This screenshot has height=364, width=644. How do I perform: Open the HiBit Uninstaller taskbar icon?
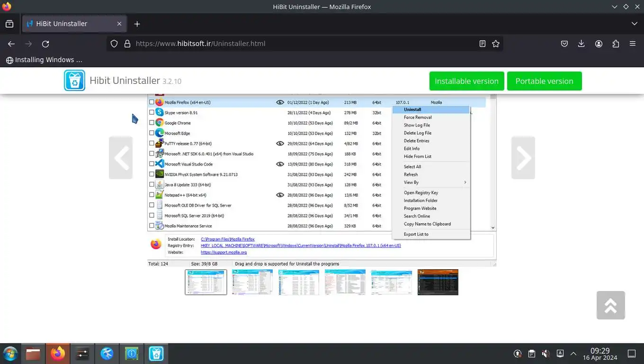tap(156, 354)
